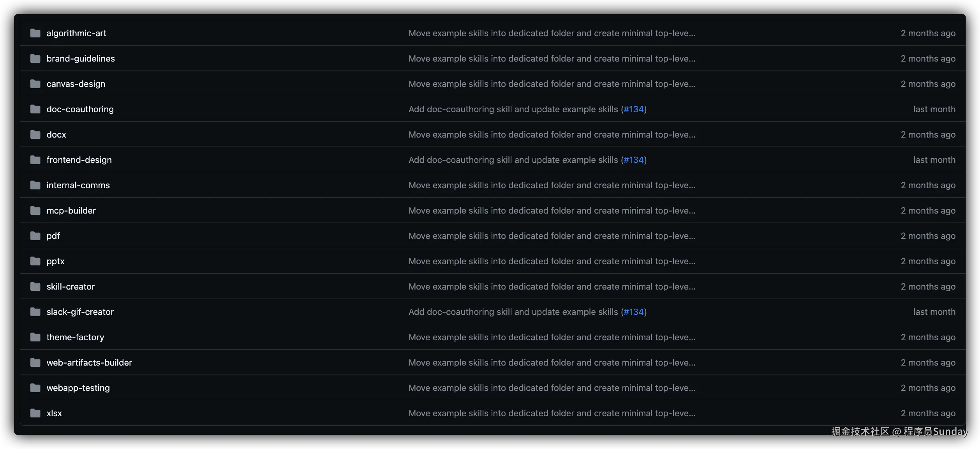Open pull request #134 in doc-coauthoring row
This screenshot has height=449, width=980.
pyautogui.click(x=634, y=109)
